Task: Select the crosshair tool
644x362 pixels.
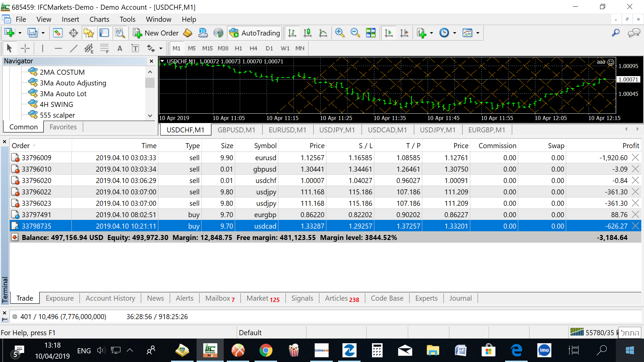Action: pyautogui.click(x=25, y=48)
